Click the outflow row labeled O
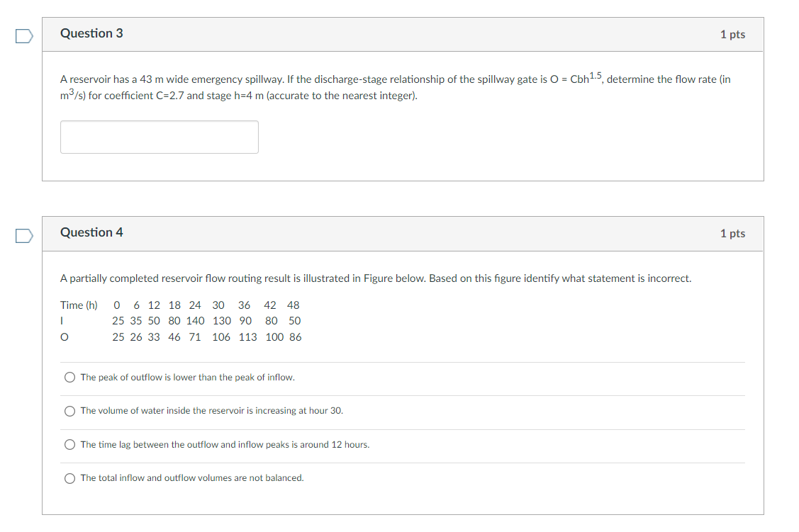The width and height of the screenshot is (799, 532). pyautogui.click(x=181, y=336)
